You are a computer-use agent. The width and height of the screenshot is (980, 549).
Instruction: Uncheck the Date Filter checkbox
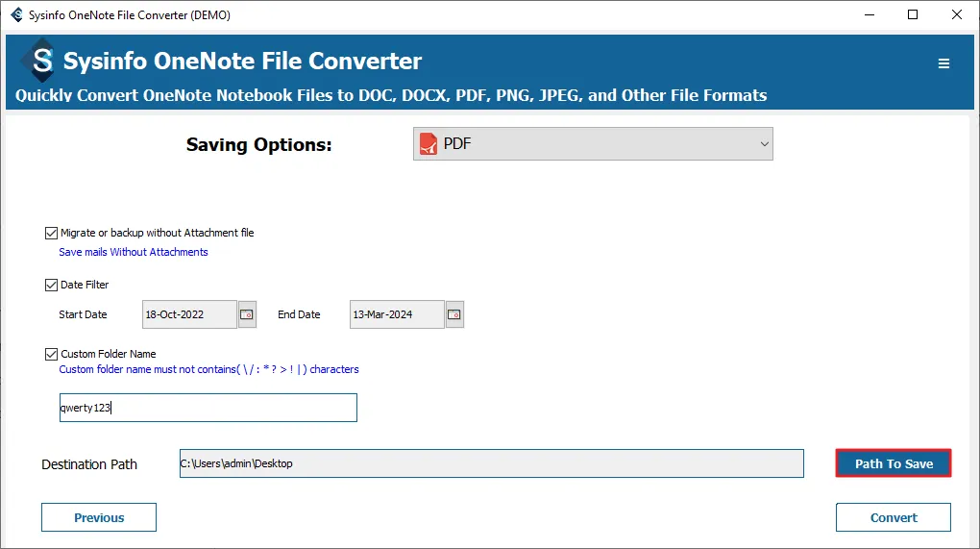tap(51, 286)
